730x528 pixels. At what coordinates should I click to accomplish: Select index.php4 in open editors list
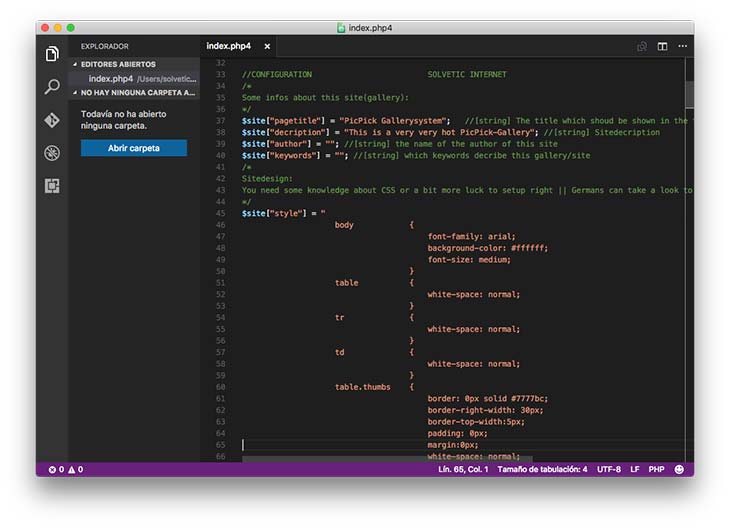click(x=110, y=78)
